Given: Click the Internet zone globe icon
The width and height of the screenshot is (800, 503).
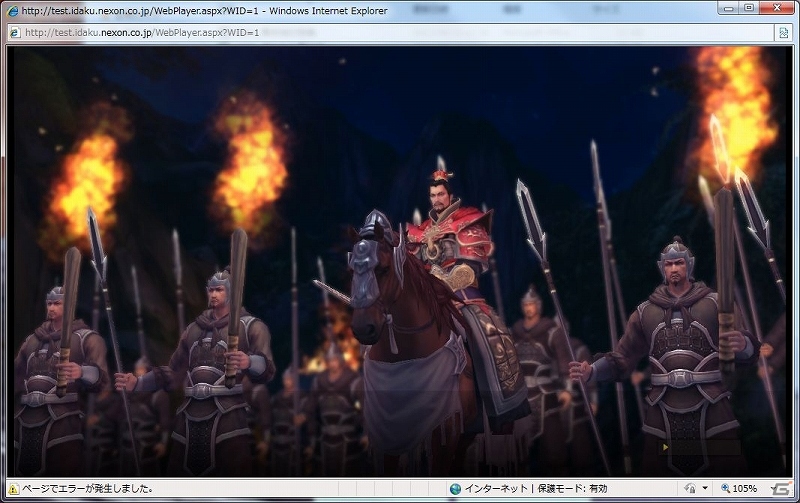Looking at the screenshot, I should pos(456,489).
